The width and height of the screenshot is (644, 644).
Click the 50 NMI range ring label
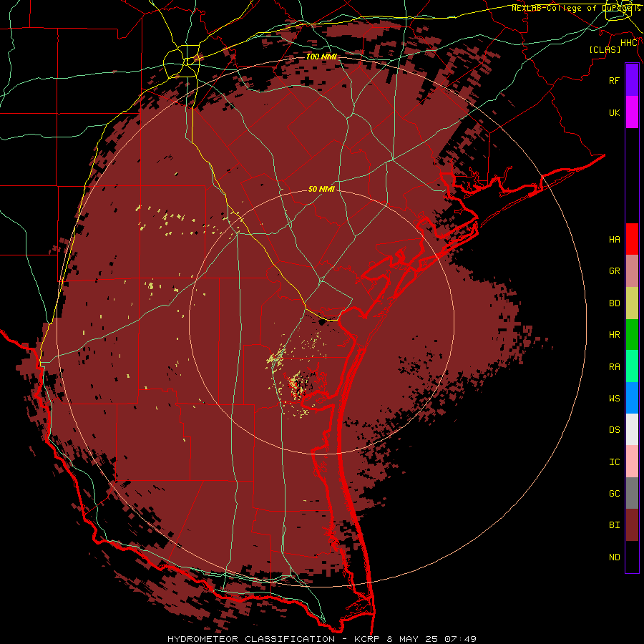321,189
